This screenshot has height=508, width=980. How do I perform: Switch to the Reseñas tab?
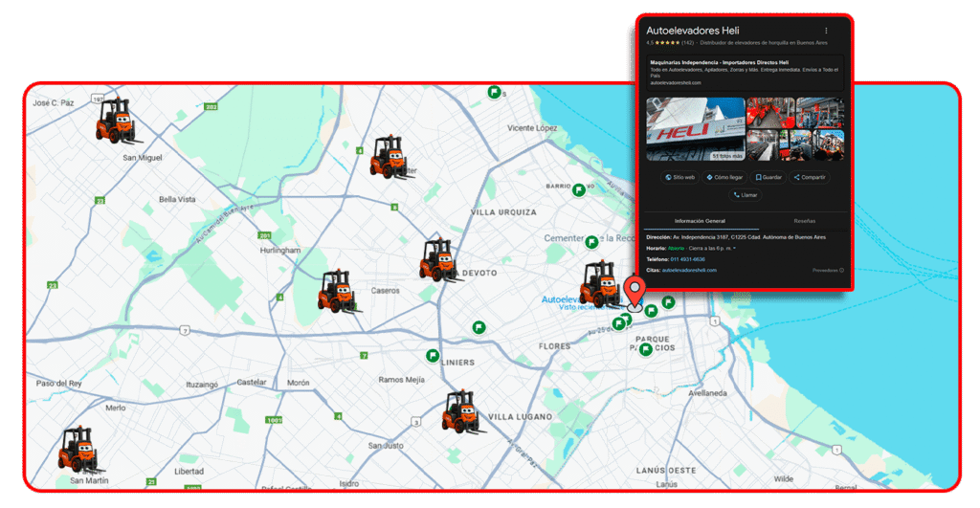[804, 221]
